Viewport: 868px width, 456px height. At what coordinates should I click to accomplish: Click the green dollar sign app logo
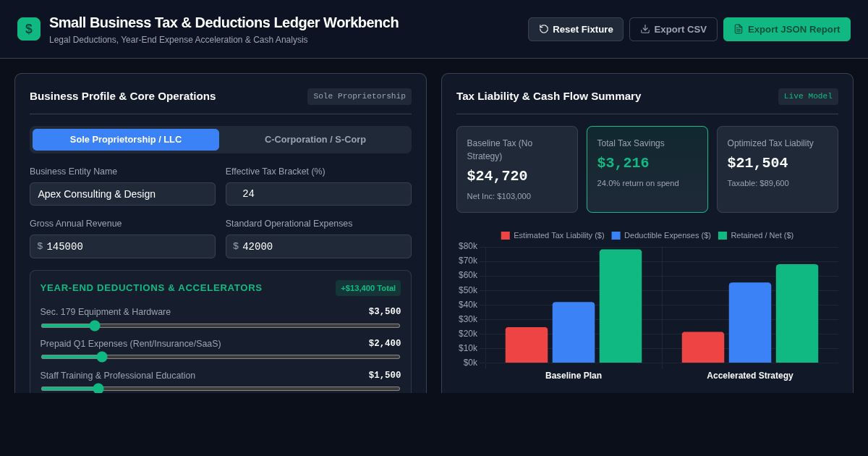29,29
